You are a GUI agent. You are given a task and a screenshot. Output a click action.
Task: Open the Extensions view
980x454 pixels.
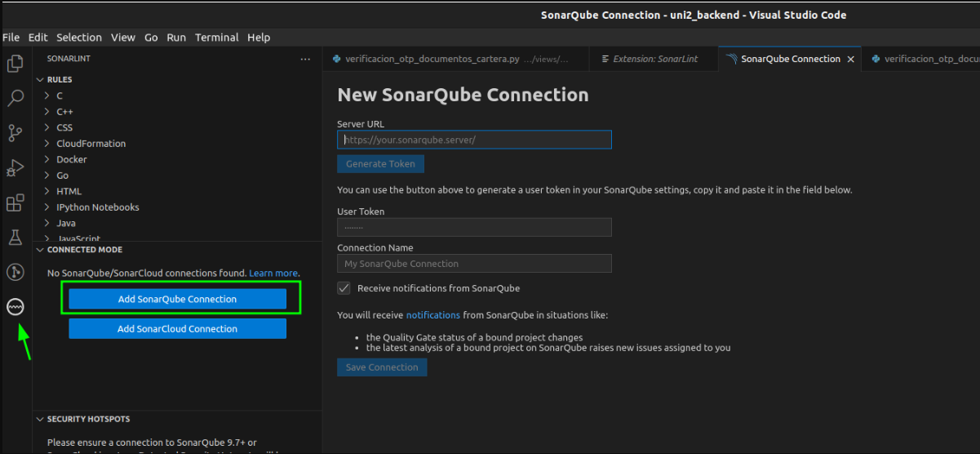(15, 203)
